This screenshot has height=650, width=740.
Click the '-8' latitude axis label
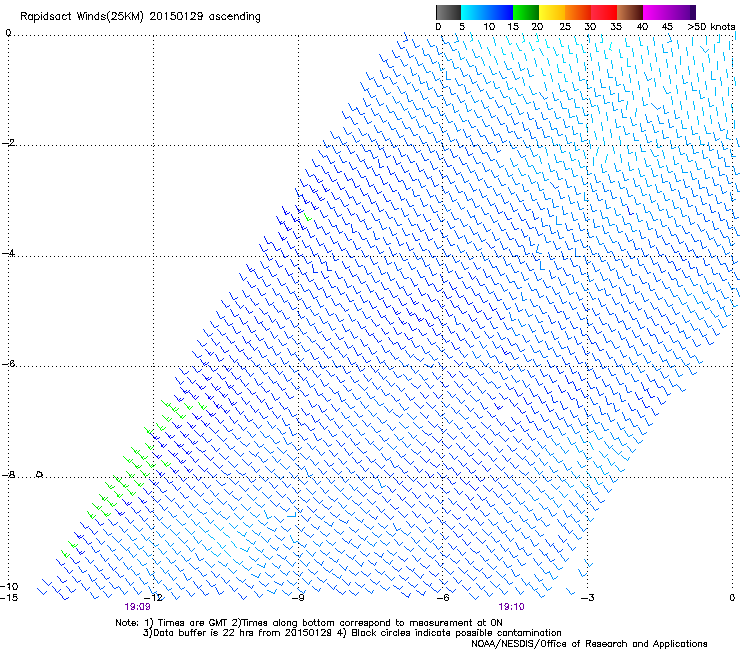tap(8, 475)
